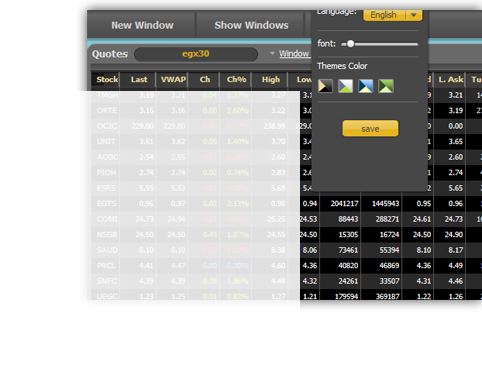Expand the Window dropdown triangle
Image resolution: width=482 pixels, height=370 pixels.
tap(272, 53)
